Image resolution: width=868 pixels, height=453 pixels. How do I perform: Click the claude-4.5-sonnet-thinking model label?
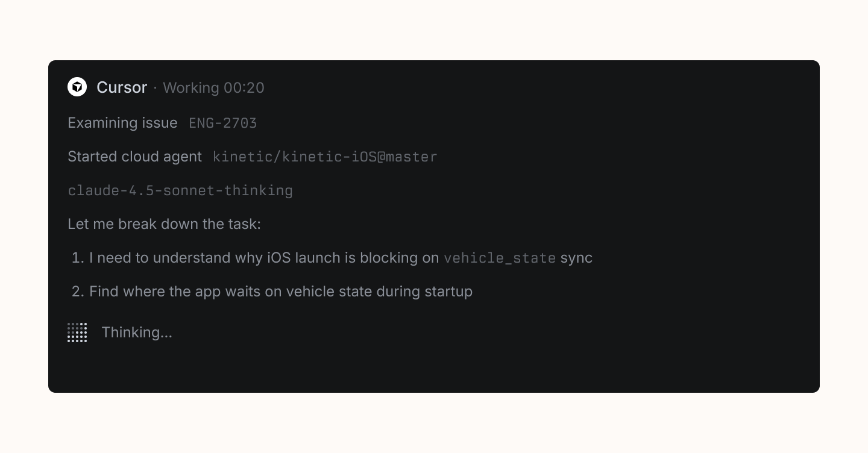(x=180, y=191)
